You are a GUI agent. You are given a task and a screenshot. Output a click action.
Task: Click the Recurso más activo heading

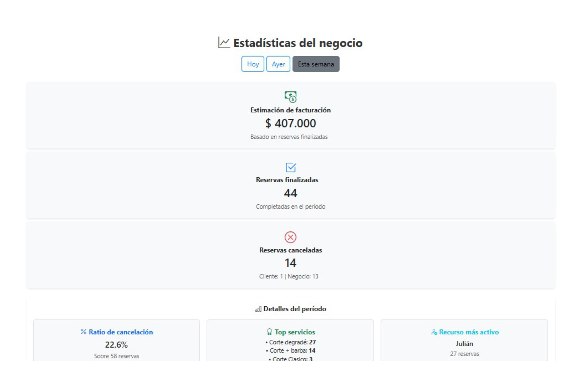[x=469, y=332]
